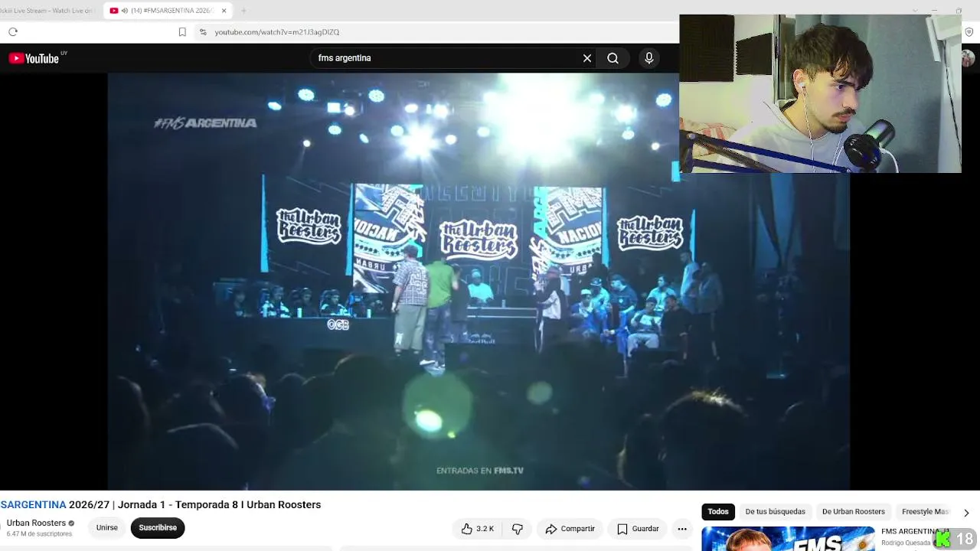
Task: Reload the page with the browser refresh icon
Action: 13,32
